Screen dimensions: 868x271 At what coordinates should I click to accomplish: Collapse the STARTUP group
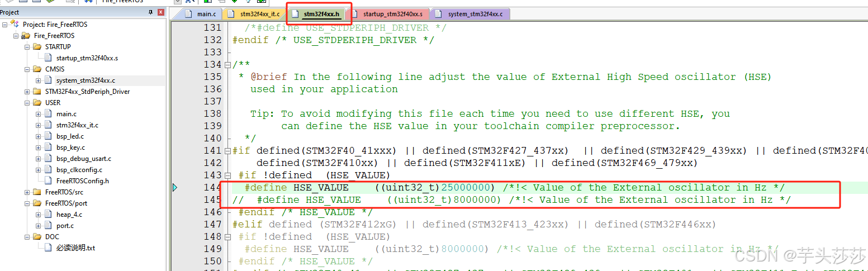click(x=27, y=47)
